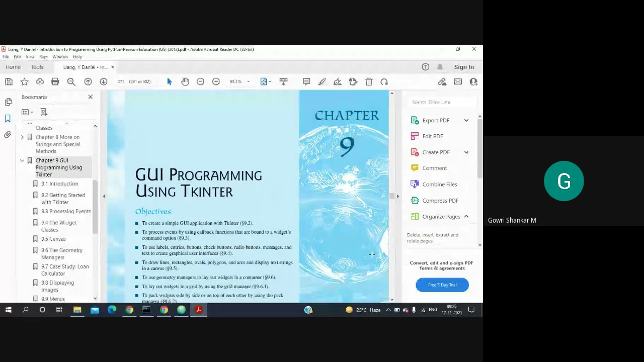This screenshot has width=644, height=362.
Task: Add a sticky note comment
Action: point(306,82)
